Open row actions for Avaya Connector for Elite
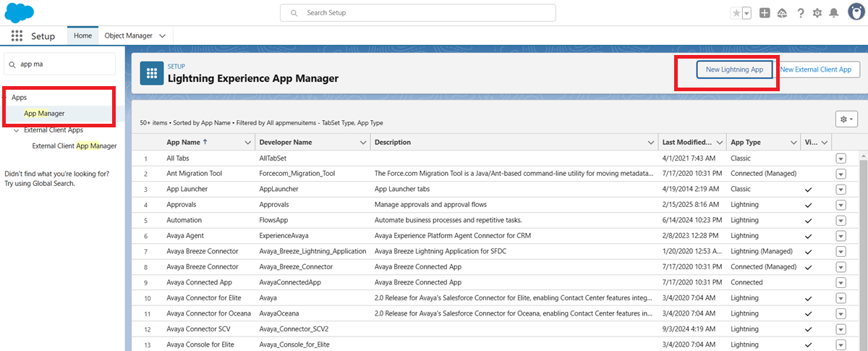The width and height of the screenshot is (868, 351). (841, 298)
